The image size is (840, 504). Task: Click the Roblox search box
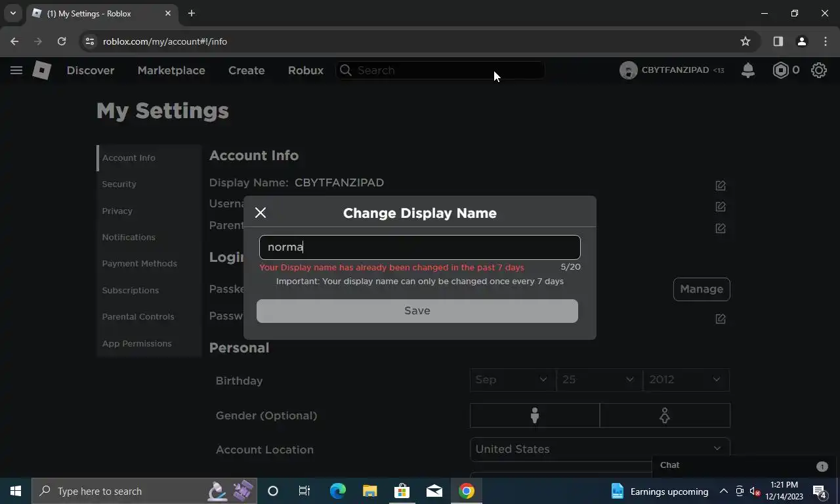tap(440, 70)
